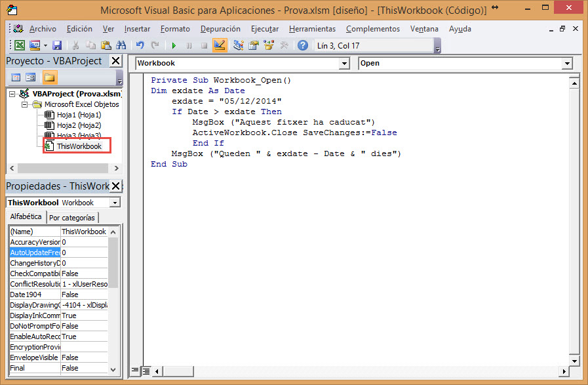Viewport: 588px width, 385px height.
Task: Open the Open procedure dropdown
Action: [x=568, y=64]
